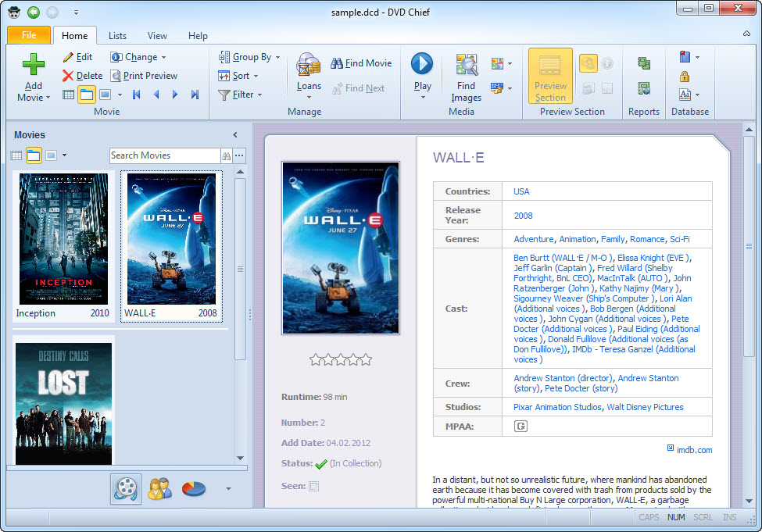Viewport: 762px width, 532px height.
Task: Tick the Seen checkbox
Action: pyautogui.click(x=314, y=486)
